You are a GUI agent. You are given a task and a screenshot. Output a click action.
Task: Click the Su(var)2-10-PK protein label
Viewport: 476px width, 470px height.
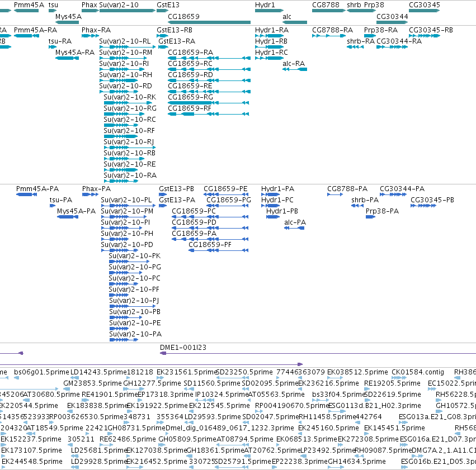(135, 255)
